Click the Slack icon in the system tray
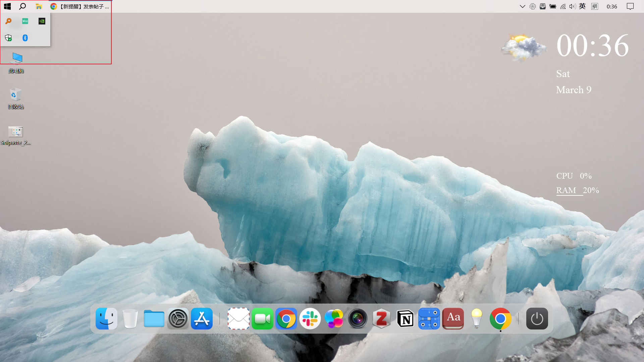 (533, 6)
